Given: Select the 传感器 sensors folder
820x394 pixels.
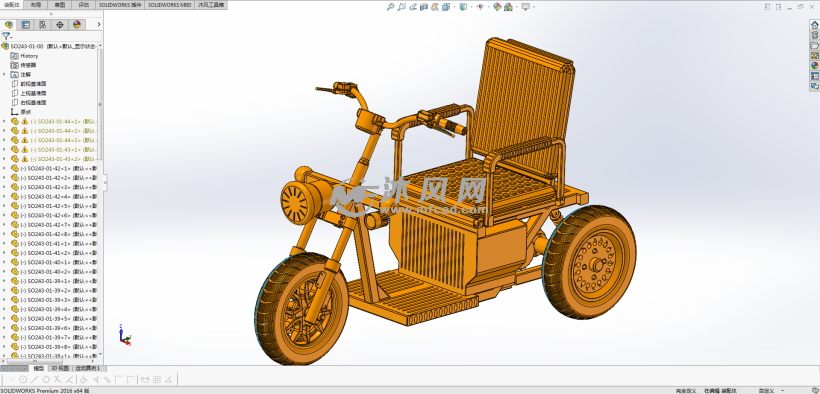Looking at the screenshot, I should point(24,65).
